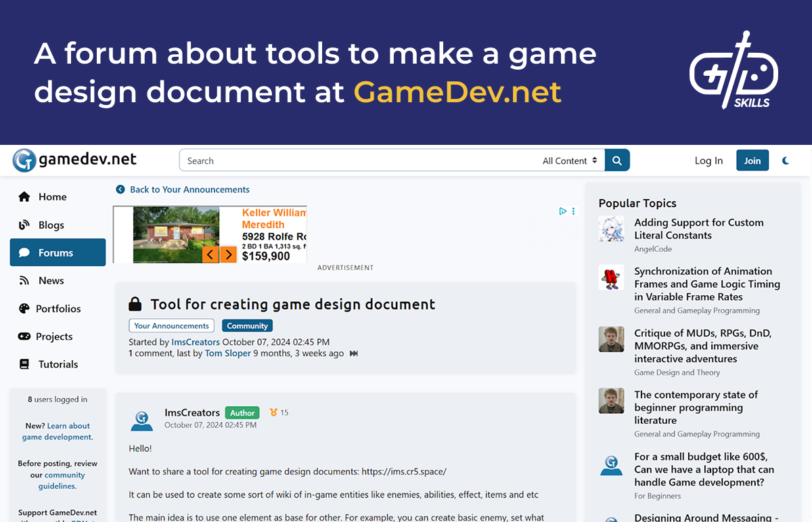The height and width of the screenshot is (522, 812).
Task: Click the ad previous arrow button
Action: pyautogui.click(x=210, y=255)
